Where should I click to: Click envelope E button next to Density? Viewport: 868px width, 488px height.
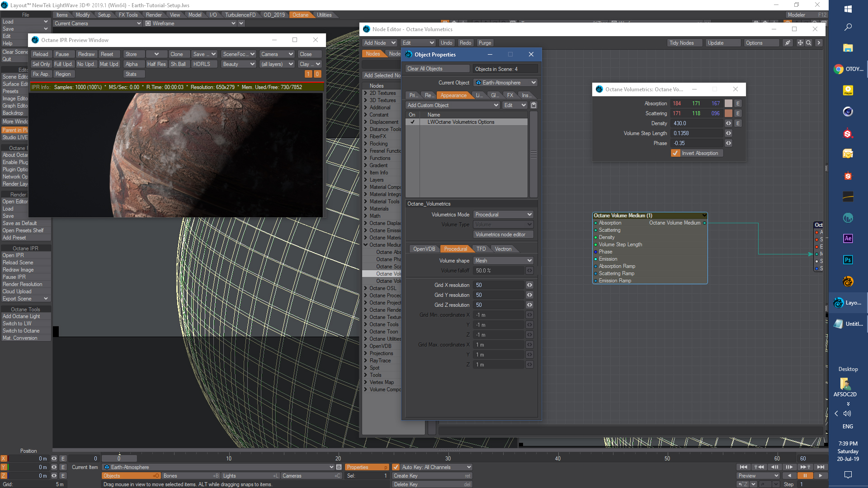pos(738,123)
